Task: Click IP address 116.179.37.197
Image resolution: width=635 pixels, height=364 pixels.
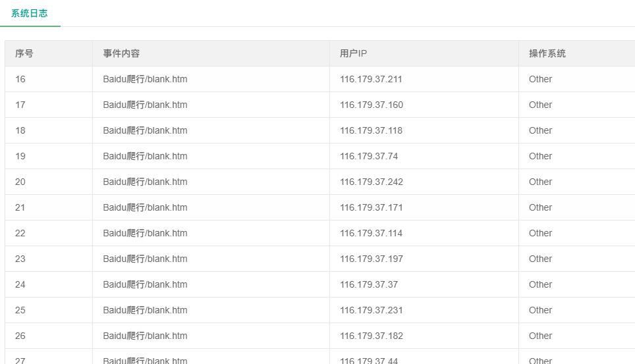Action: coord(372,259)
